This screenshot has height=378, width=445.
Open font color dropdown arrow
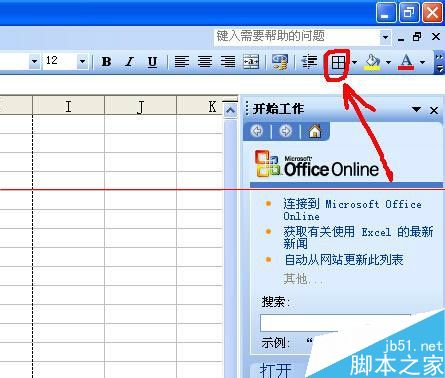422,62
